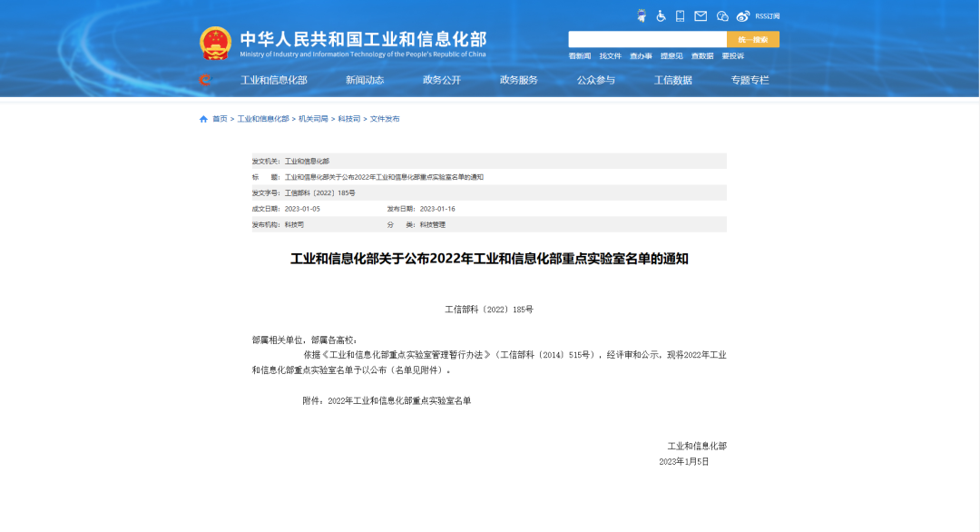The image size is (980, 532).
Task: Open the 专题专栏 navigation menu
Action: coord(750,80)
